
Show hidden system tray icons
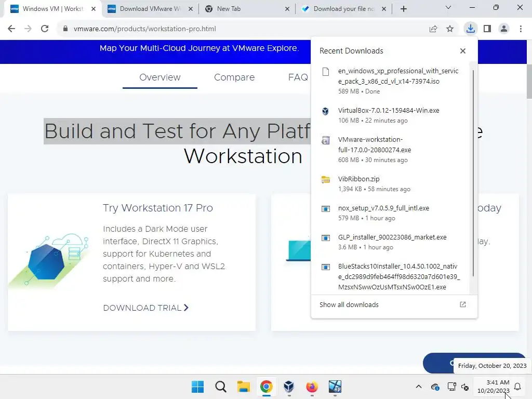(x=419, y=387)
